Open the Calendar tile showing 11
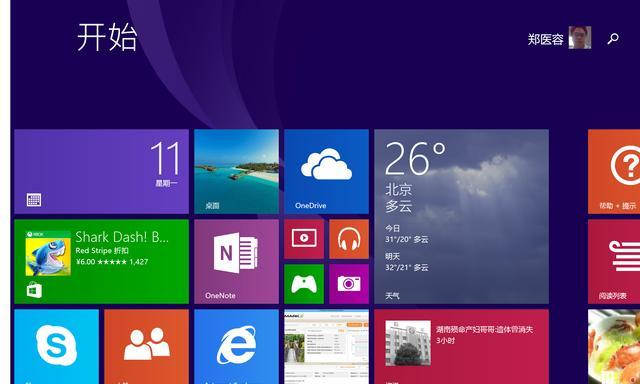This screenshot has width=640, height=384. 101,171
